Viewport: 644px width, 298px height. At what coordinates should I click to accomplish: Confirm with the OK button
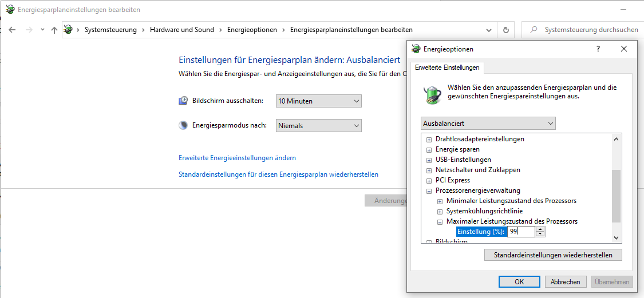tap(519, 281)
